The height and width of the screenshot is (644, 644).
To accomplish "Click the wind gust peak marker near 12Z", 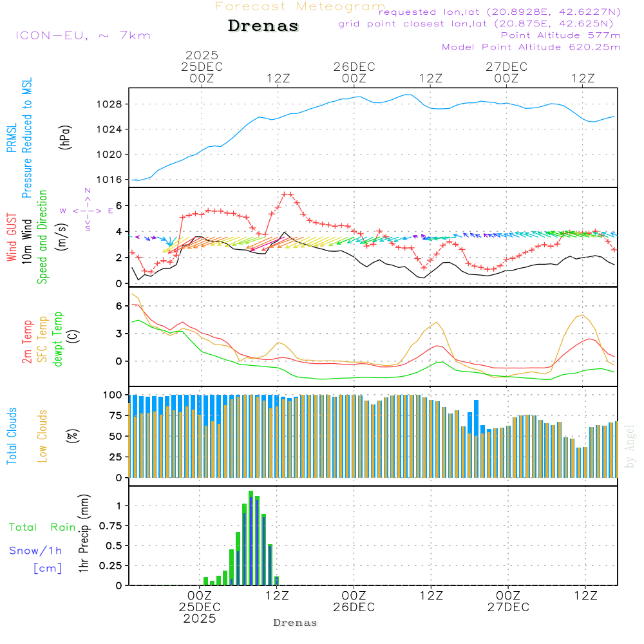I will click(x=287, y=194).
